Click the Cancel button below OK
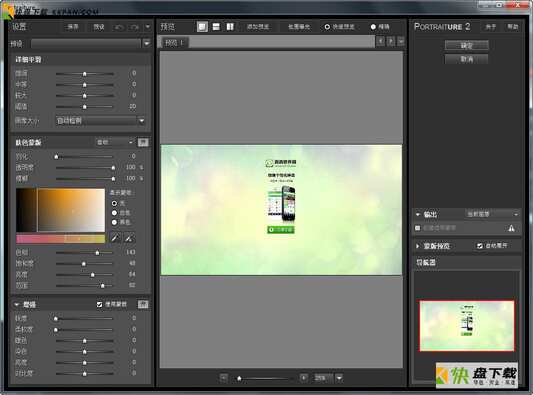The image size is (533, 395). [467, 59]
